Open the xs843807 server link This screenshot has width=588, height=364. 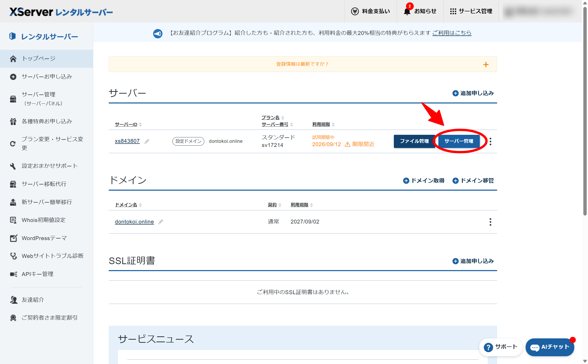click(127, 141)
